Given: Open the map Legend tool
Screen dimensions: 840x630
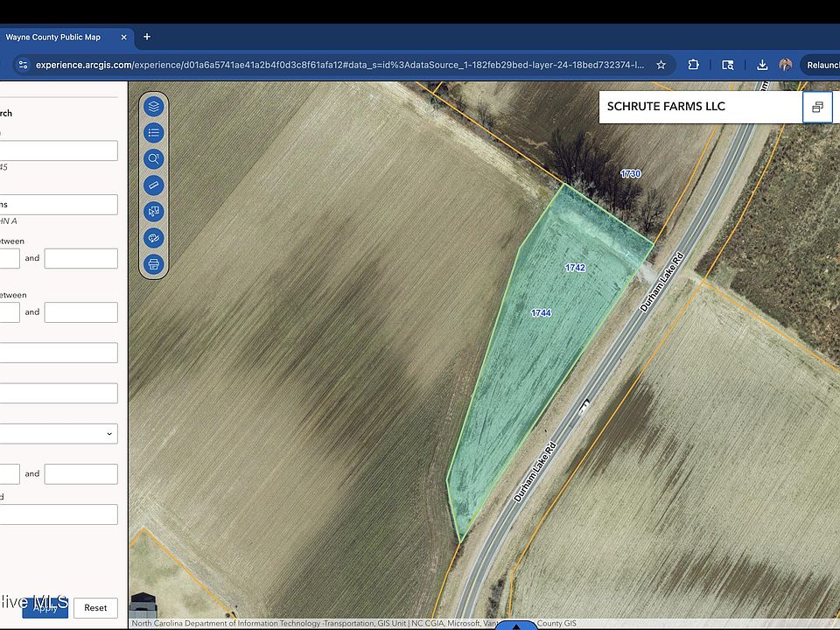Looking at the screenshot, I should click(x=154, y=132).
